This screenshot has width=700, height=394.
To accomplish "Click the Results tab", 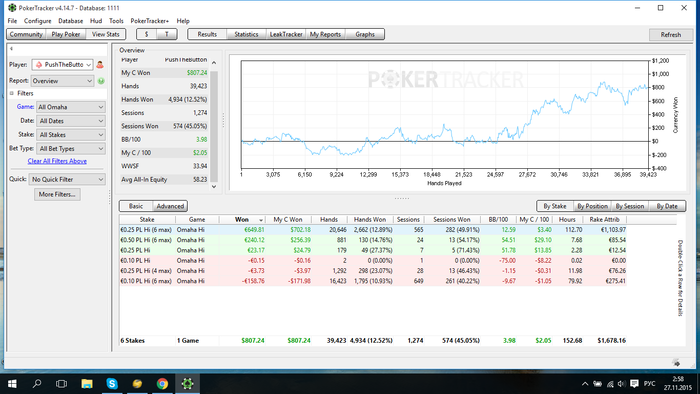I will point(207,34).
